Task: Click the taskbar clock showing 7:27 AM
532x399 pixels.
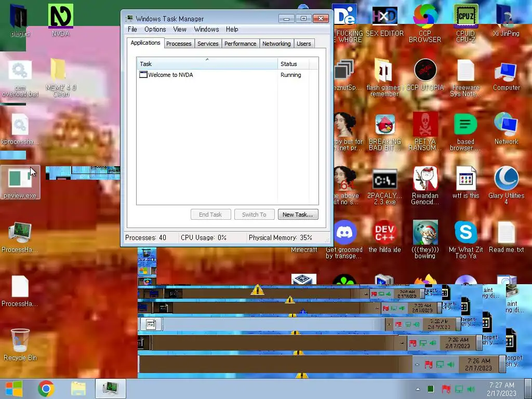Action: (501, 389)
